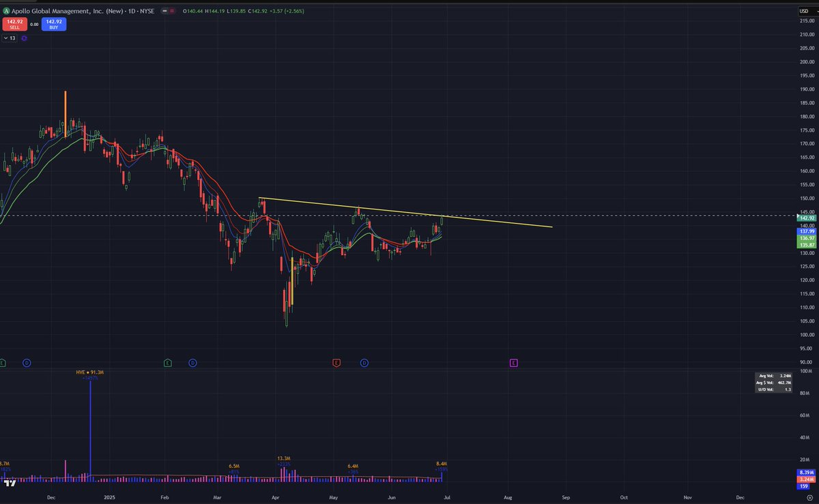Click the red SELL 142.92 button

point(14,24)
